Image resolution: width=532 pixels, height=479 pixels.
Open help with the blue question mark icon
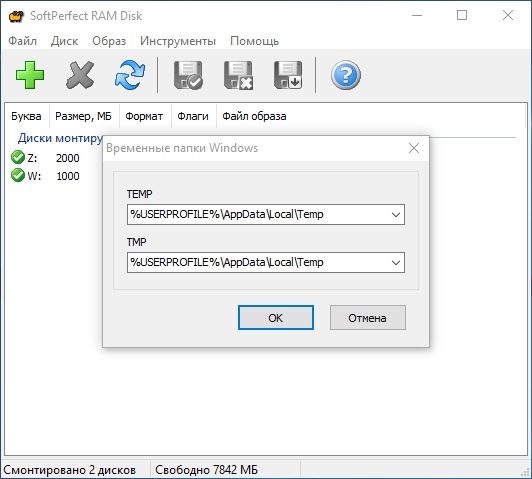(x=346, y=75)
